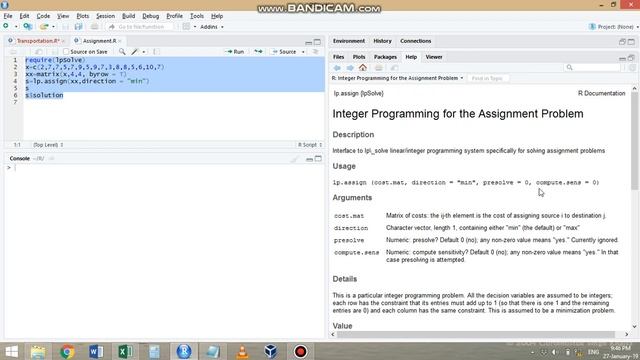Viewport: 640px width, 360px height.
Task: Open the Profile menu
Action: 174,16
